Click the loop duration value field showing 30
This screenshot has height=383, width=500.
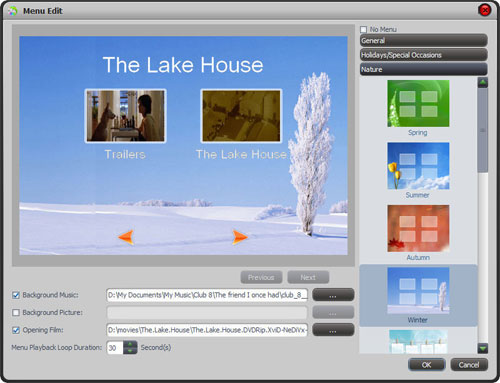115,348
